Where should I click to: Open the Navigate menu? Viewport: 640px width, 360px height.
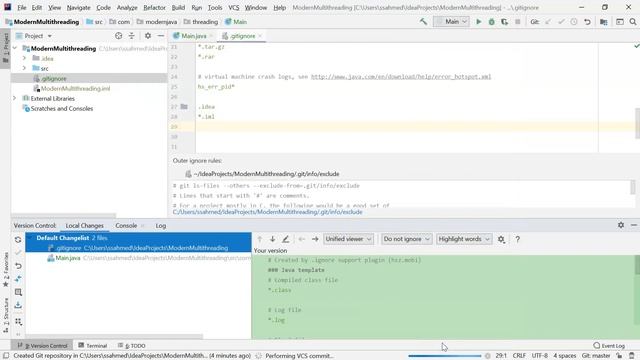(78, 7)
